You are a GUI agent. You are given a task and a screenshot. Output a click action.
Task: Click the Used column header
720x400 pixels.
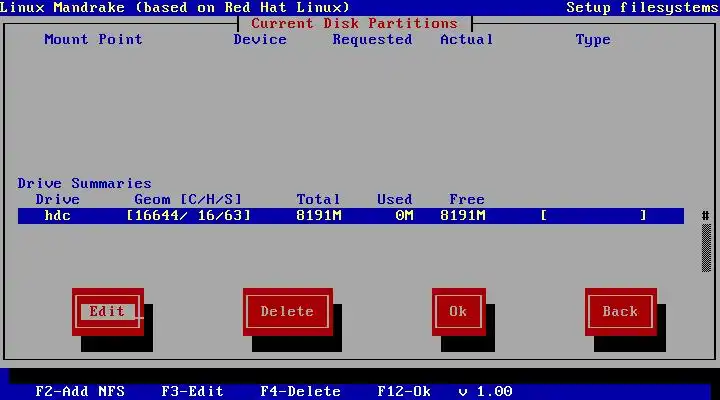click(x=395, y=200)
